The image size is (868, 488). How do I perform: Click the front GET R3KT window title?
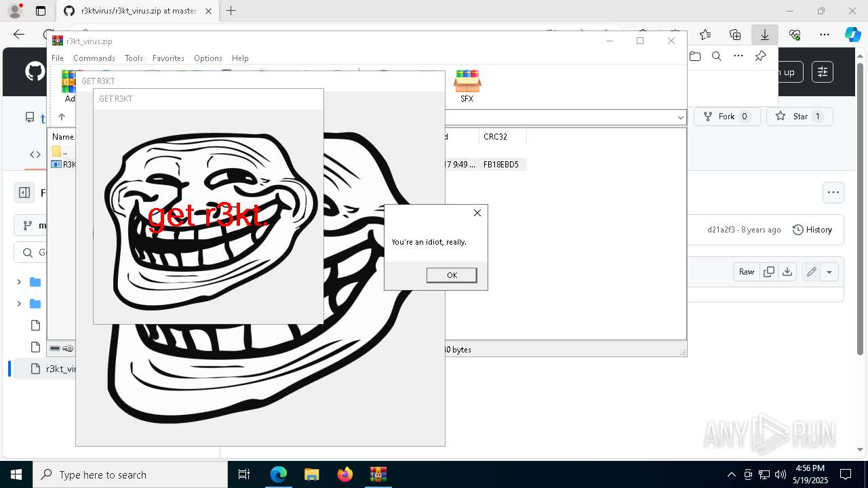[116, 99]
